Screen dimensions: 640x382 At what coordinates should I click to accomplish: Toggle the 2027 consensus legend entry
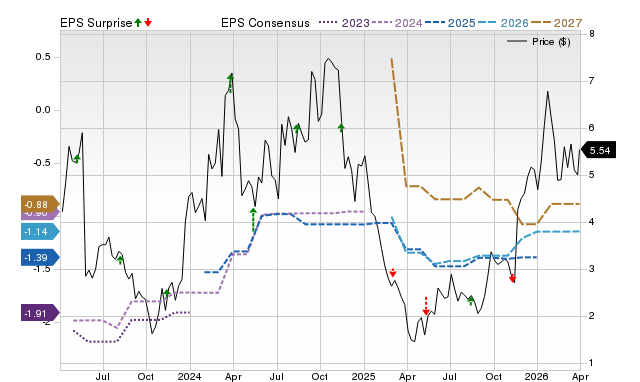[x=556, y=23]
